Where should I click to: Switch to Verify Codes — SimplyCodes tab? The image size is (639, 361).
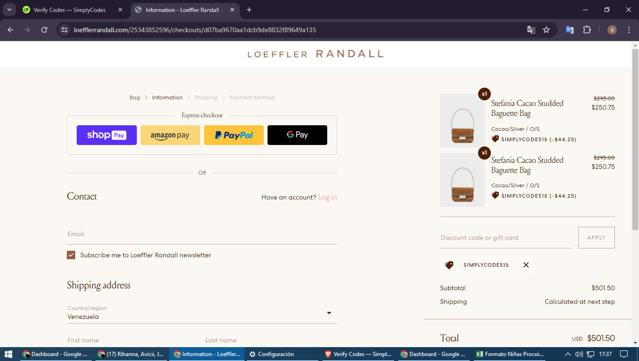click(69, 10)
